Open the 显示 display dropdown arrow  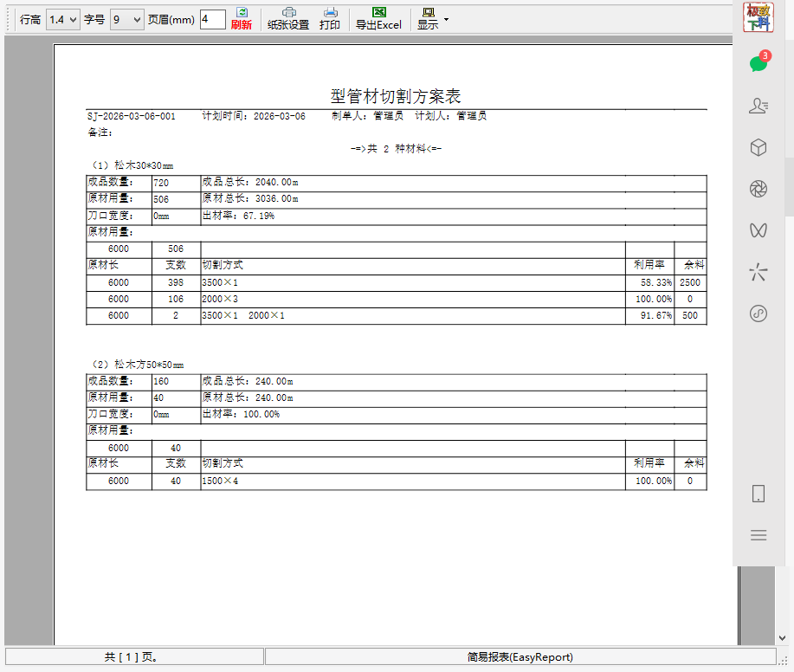point(446,18)
